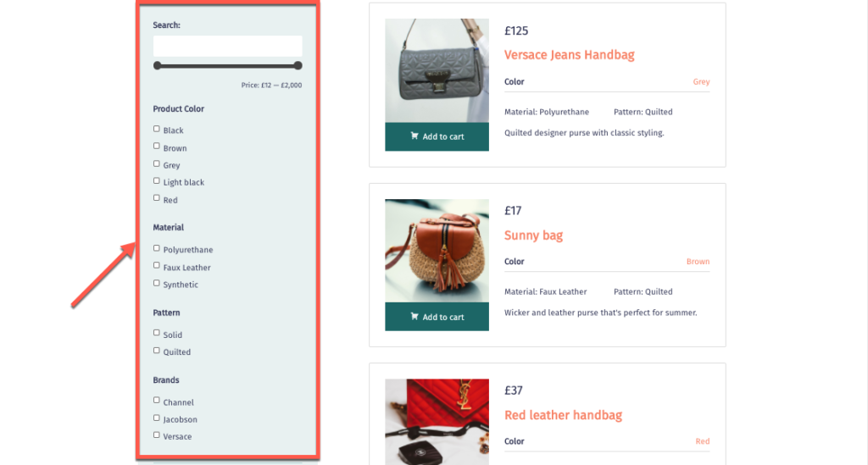Click the 'Color' label on the Red leather handbag card
The height and width of the screenshot is (465, 868).
pos(514,441)
